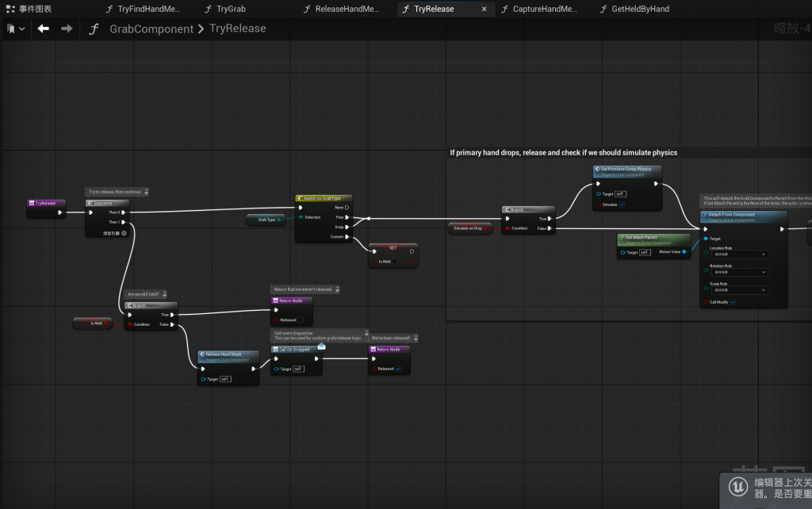Viewport: 812px width, 509px height.
Task: Open the GetHeldByHand tab
Action: [640, 9]
